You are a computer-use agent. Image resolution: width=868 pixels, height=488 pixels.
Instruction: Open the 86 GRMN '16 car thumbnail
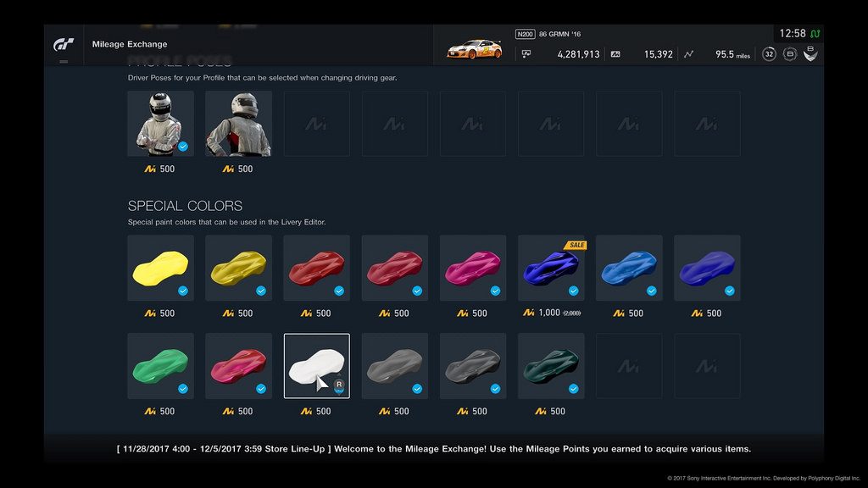[x=475, y=49]
